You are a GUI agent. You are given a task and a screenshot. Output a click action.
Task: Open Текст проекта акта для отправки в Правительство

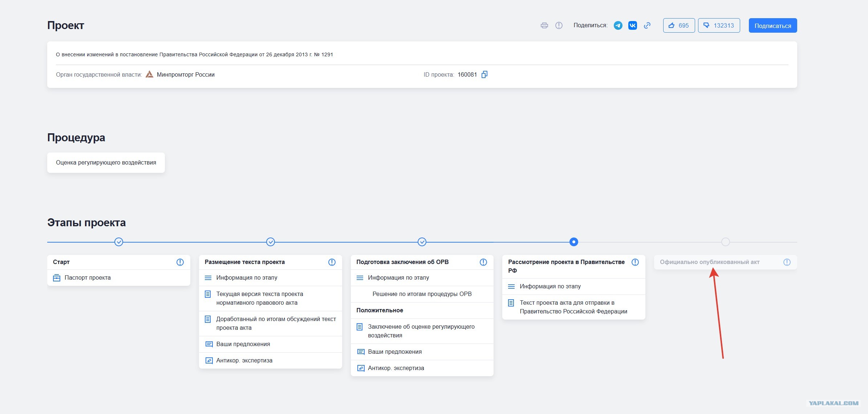(x=574, y=307)
